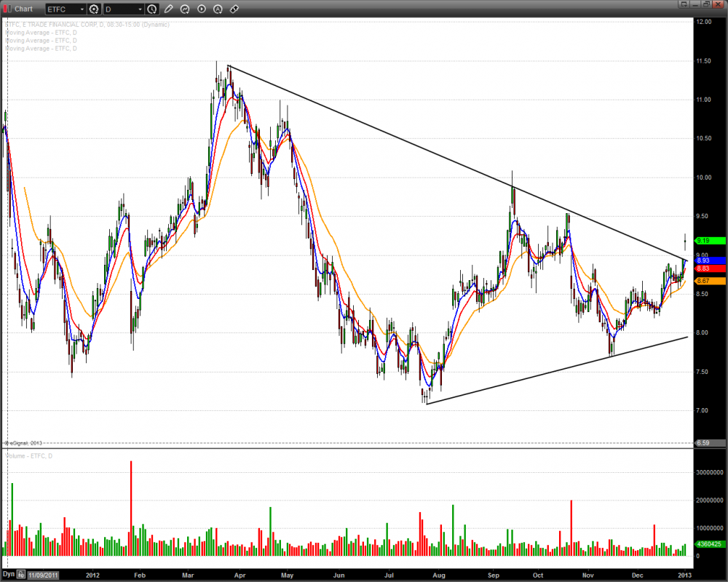Open the D interval dropdown arrow
The height and width of the screenshot is (582, 728).
139,9
